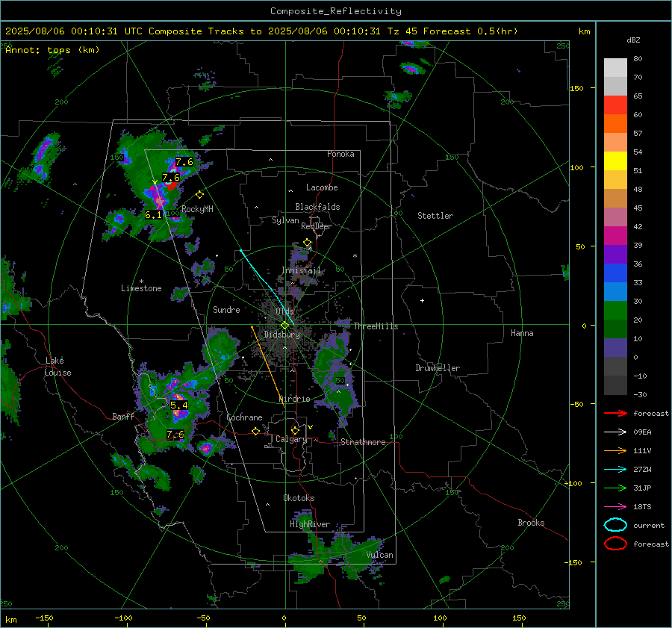Click the -30 value in dBZ scale

(x=639, y=394)
